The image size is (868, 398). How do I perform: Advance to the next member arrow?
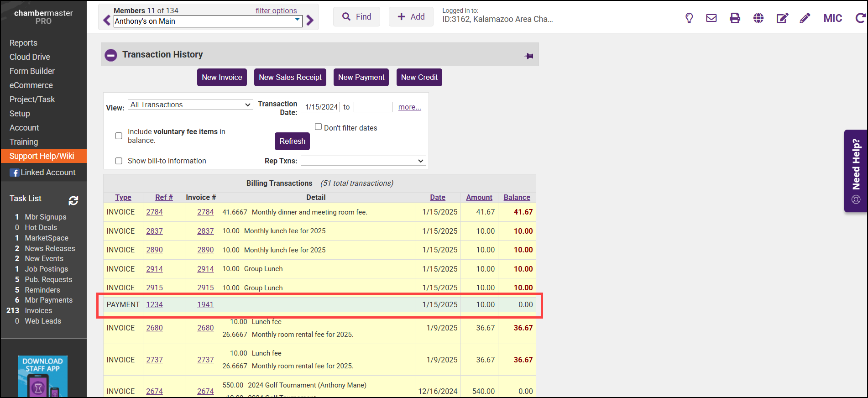pyautogui.click(x=310, y=21)
